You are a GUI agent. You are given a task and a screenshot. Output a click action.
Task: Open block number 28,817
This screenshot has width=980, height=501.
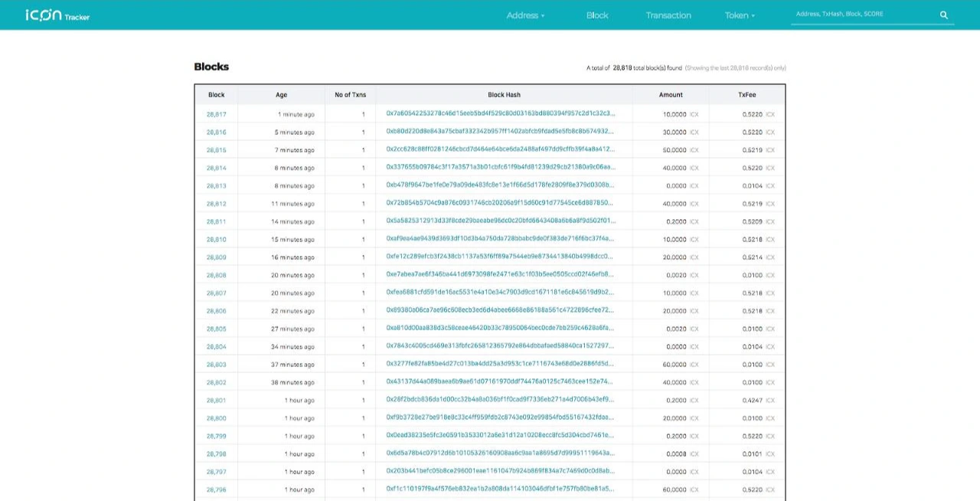216,114
